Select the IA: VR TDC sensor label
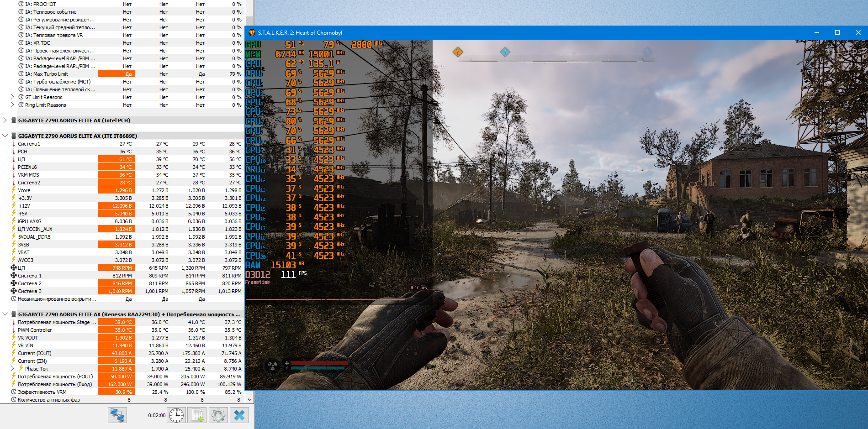 click(37, 43)
